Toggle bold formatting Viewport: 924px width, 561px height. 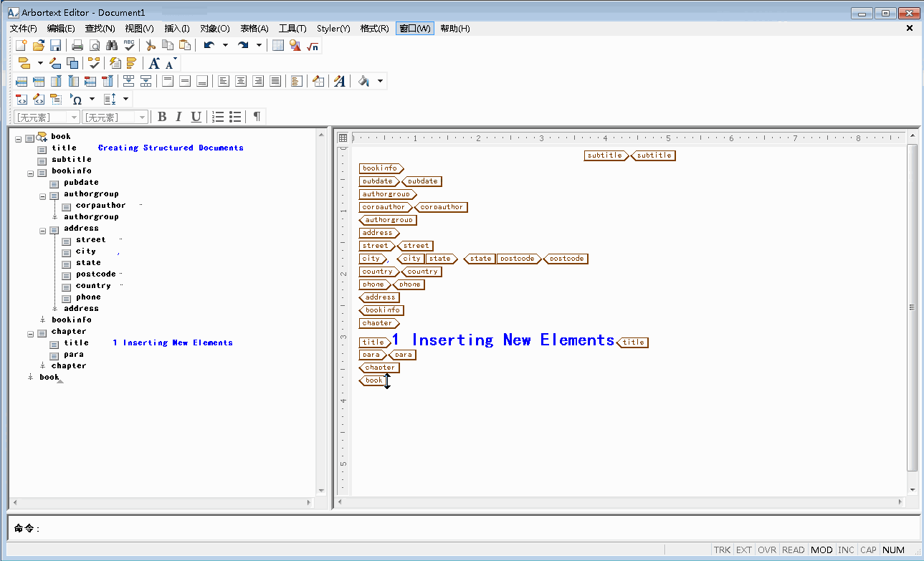[162, 117]
